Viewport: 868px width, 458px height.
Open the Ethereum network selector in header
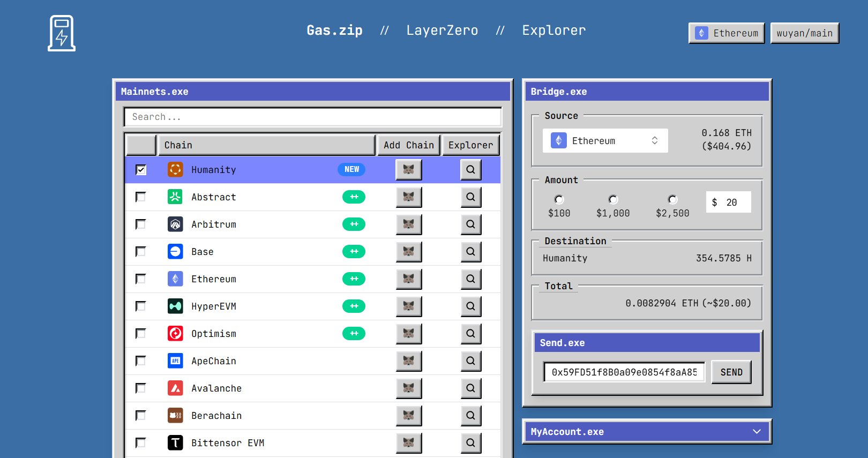727,33
